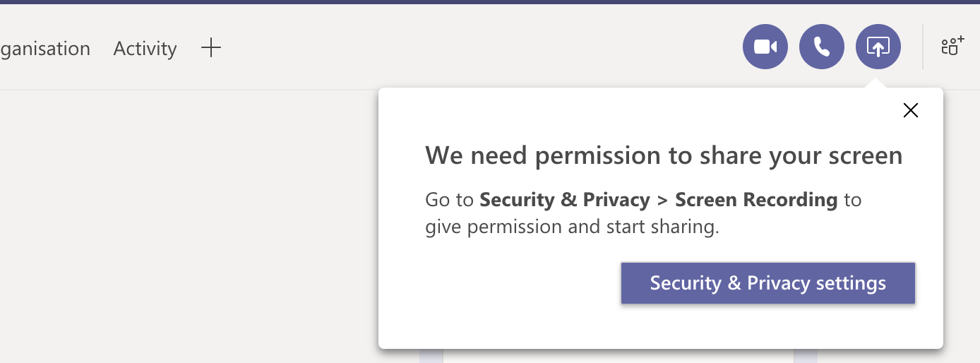Click the "Go to" text in the popup
Viewport: 980px width, 363px height.
pos(449,200)
